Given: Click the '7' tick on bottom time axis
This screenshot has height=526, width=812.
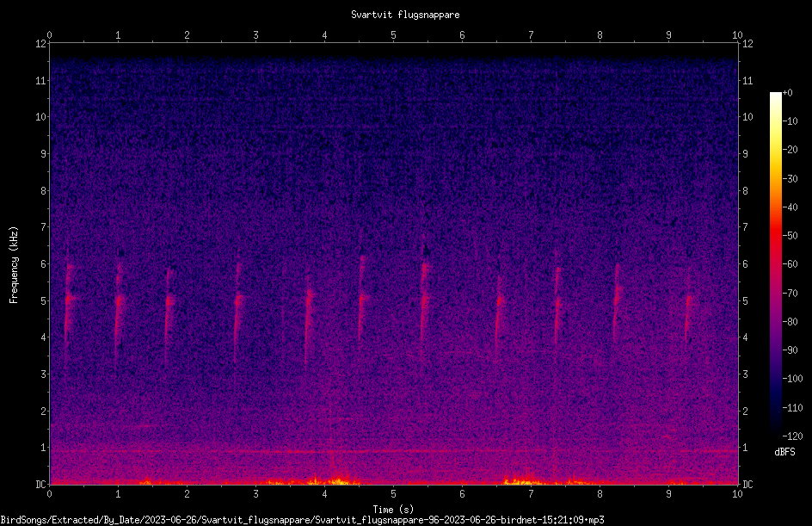Looking at the screenshot, I should coord(531,494).
